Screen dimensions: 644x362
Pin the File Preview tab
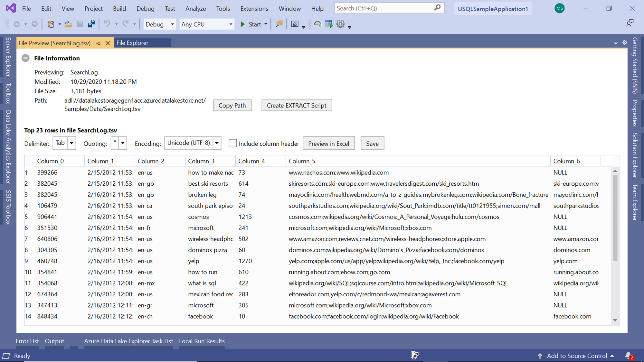pyautogui.click(x=99, y=43)
